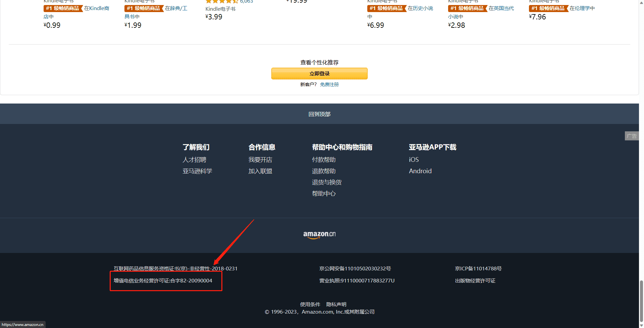Open the 增值电信业务经营许可证 license link
This screenshot has height=328, width=644.
coord(163,281)
